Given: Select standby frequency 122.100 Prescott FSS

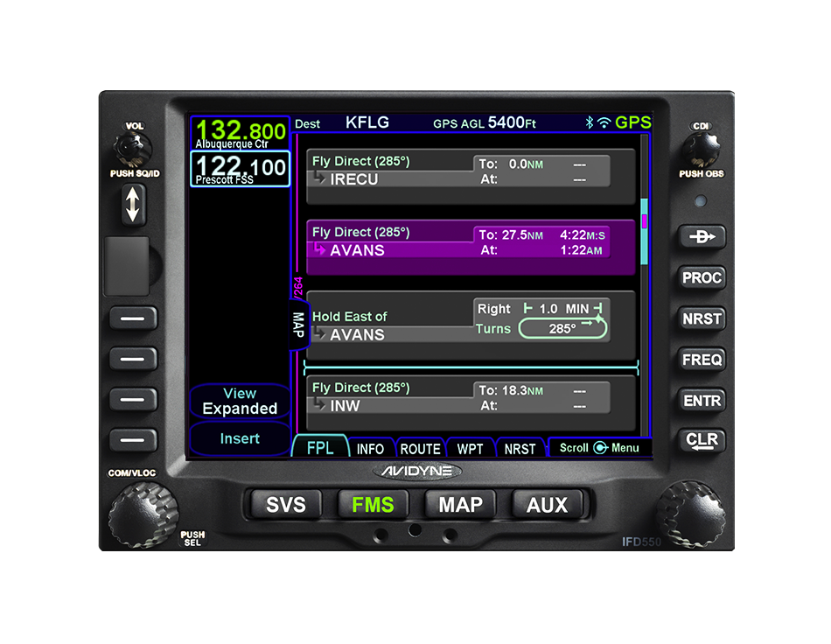Looking at the screenshot, I should (x=240, y=169).
